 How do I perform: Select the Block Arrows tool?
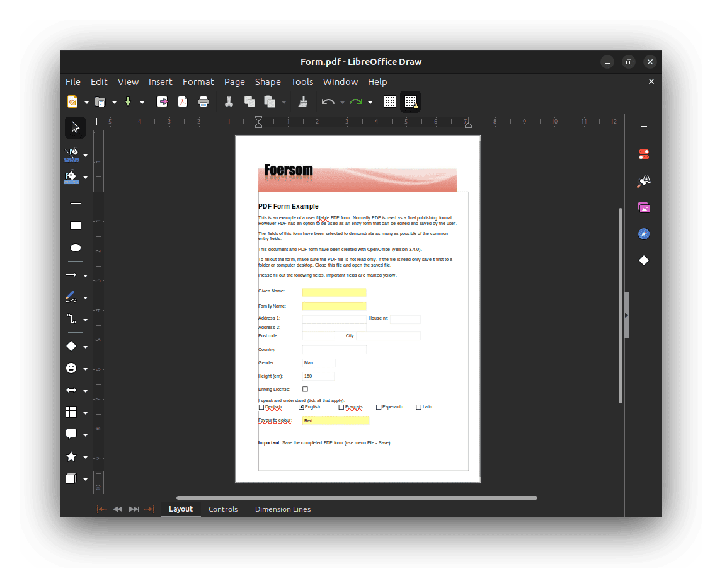point(71,390)
